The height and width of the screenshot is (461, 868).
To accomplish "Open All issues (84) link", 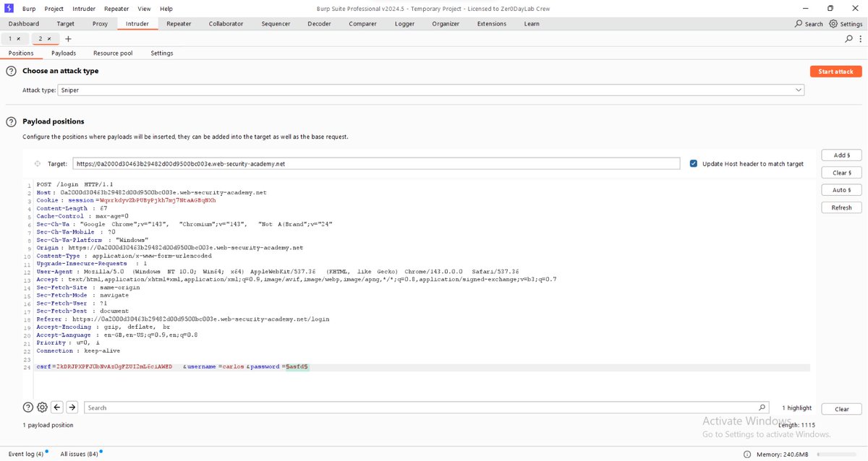I will [79, 454].
